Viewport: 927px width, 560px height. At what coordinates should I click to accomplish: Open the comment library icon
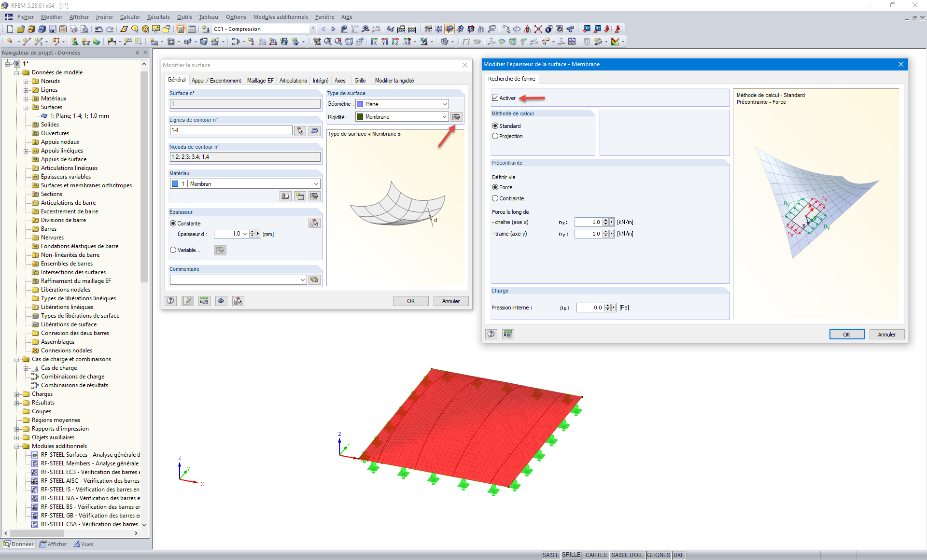pos(314,280)
